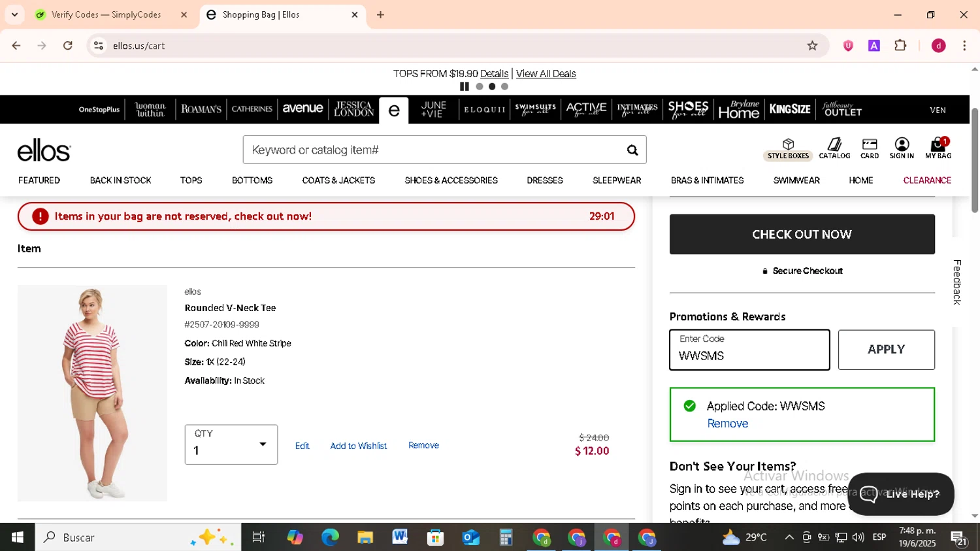This screenshot has height=551, width=980.
Task: Edit the Rounded V-Neck Tee item
Action: (302, 446)
